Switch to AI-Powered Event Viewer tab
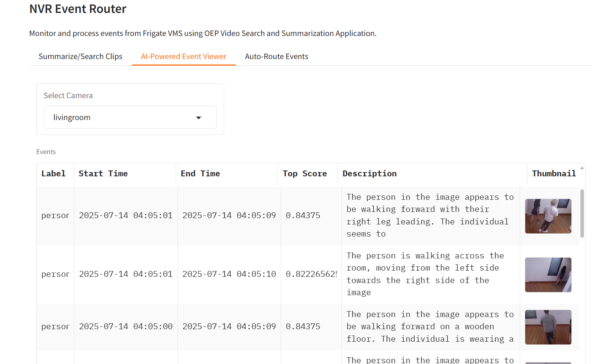 click(x=183, y=56)
